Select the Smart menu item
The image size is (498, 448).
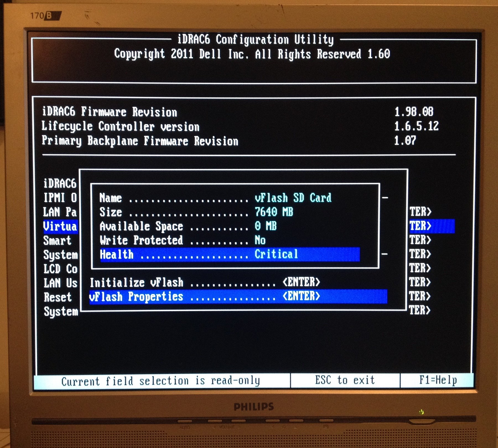[57, 240]
